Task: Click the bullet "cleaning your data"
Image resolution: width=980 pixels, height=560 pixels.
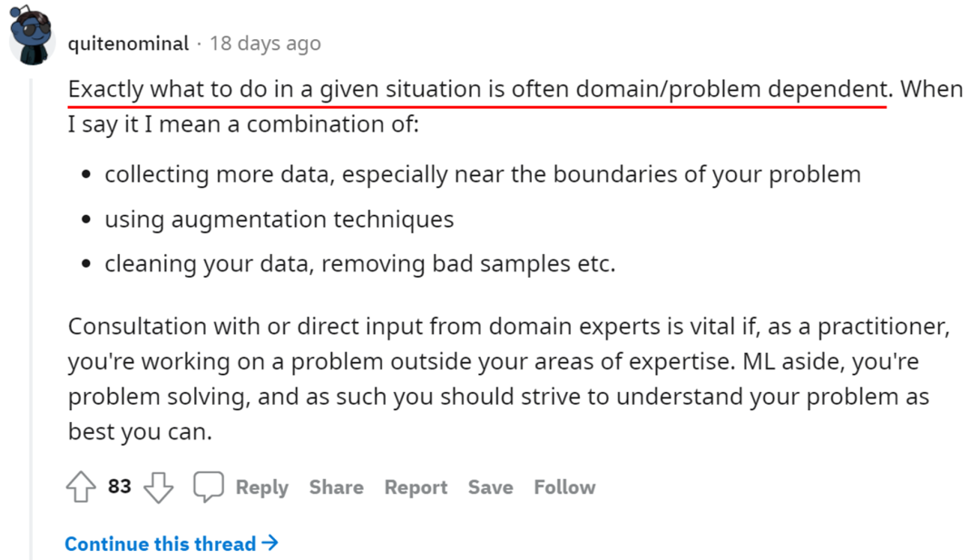Action: click(359, 264)
